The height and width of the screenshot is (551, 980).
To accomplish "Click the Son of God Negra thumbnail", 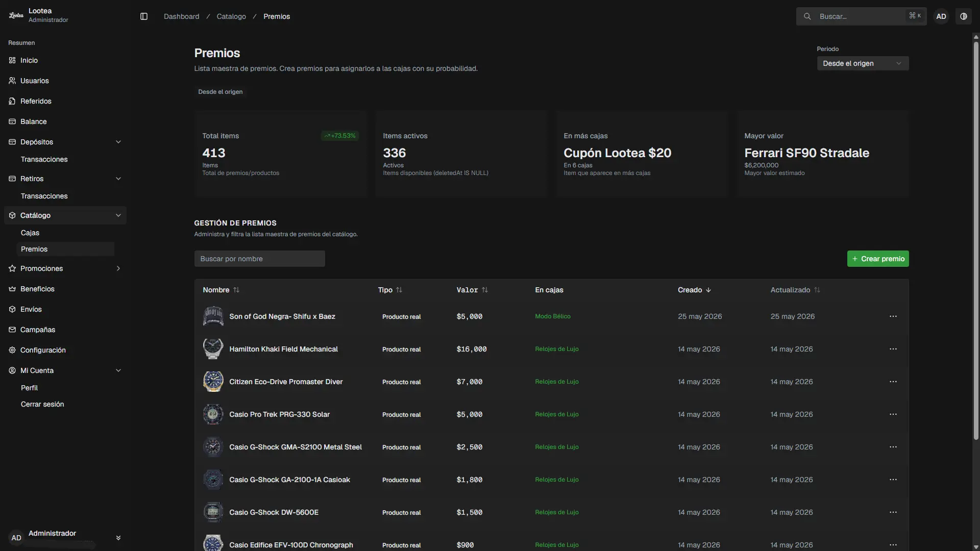I will [213, 316].
